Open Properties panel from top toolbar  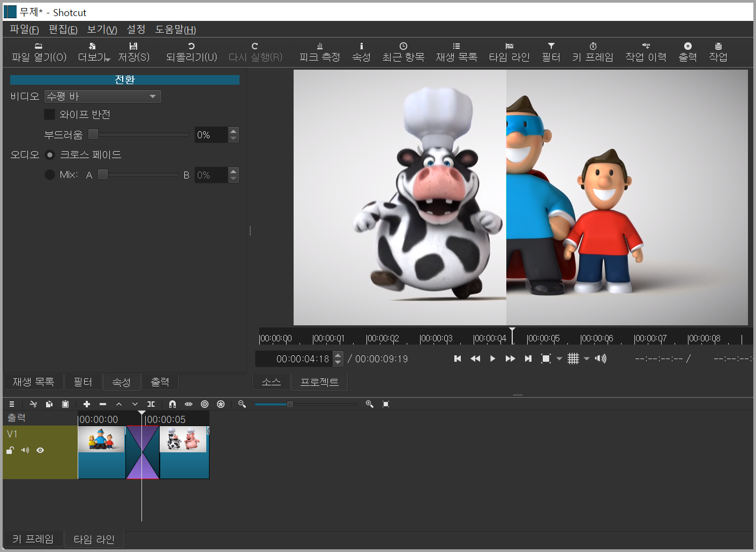[361, 52]
